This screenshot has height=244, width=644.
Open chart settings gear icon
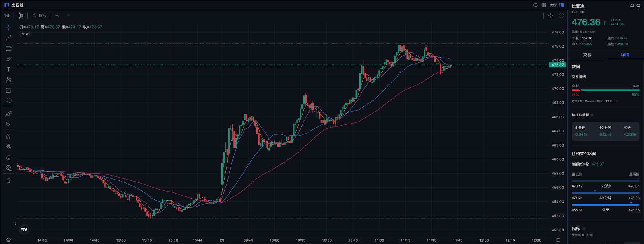tap(550, 16)
